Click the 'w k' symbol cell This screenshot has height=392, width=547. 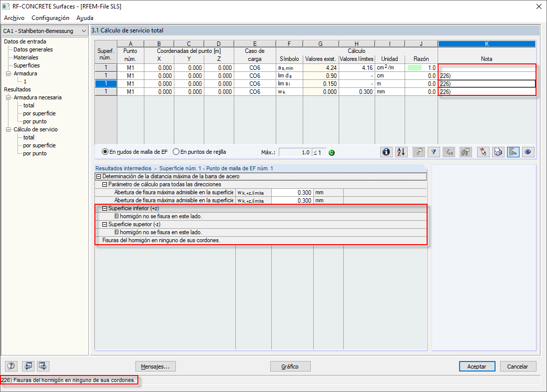click(x=289, y=92)
